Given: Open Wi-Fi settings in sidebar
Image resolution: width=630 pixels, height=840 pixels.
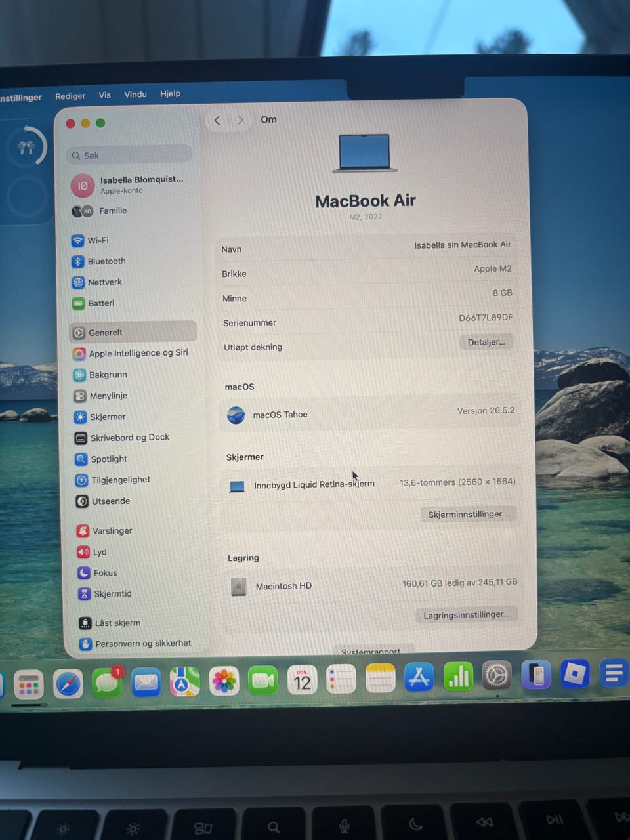Looking at the screenshot, I should 98,240.
